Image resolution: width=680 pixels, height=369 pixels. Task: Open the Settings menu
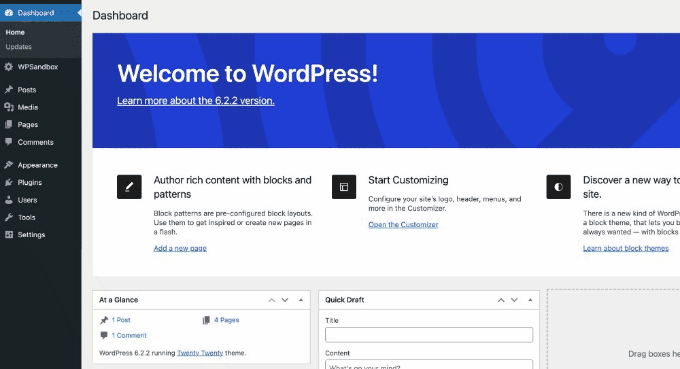pos(40,235)
